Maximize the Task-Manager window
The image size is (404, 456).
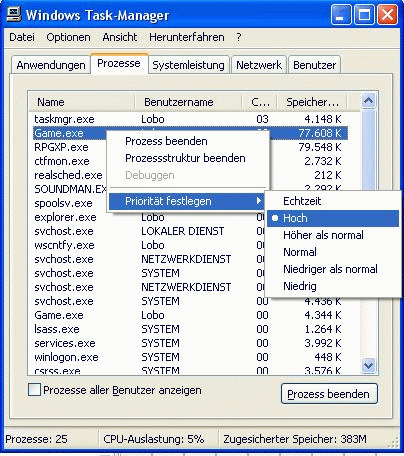[364, 15]
